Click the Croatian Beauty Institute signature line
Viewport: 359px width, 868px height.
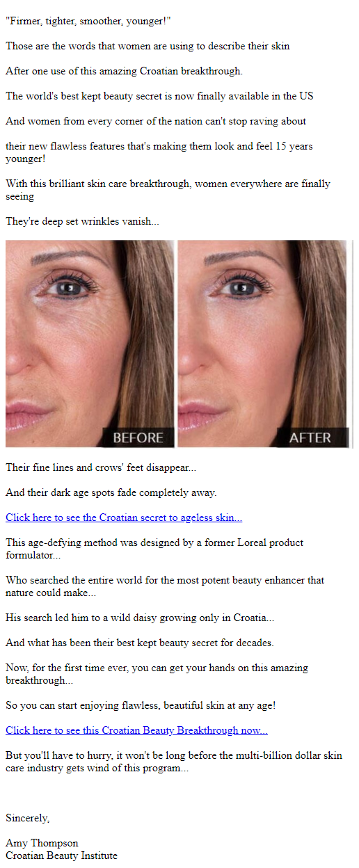click(x=61, y=855)
